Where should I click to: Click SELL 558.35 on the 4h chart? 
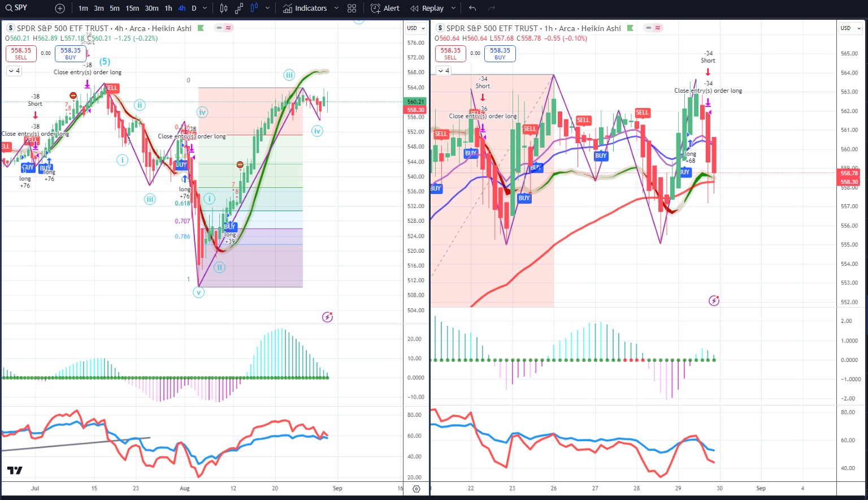[21, 53]
